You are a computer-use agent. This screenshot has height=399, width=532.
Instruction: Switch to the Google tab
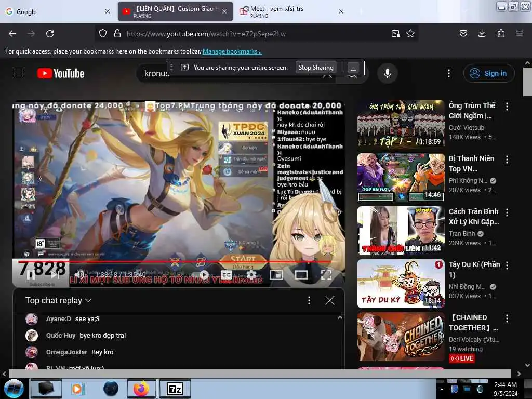57,11
